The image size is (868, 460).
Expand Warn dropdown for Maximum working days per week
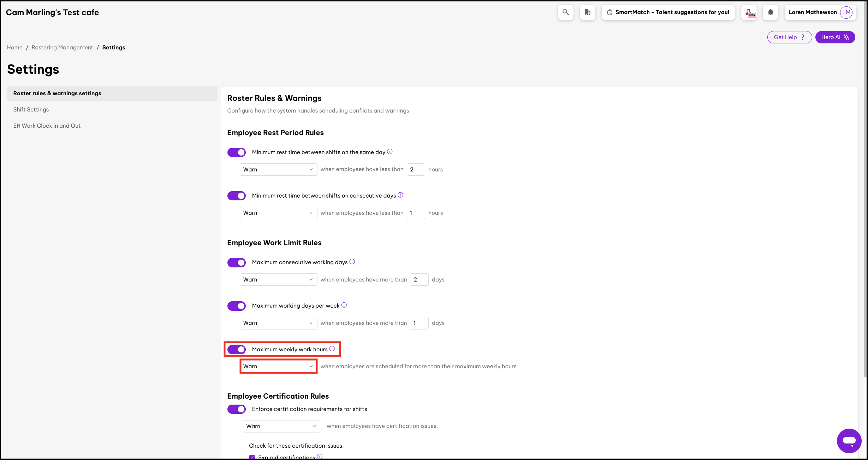(x=278, y=323)
